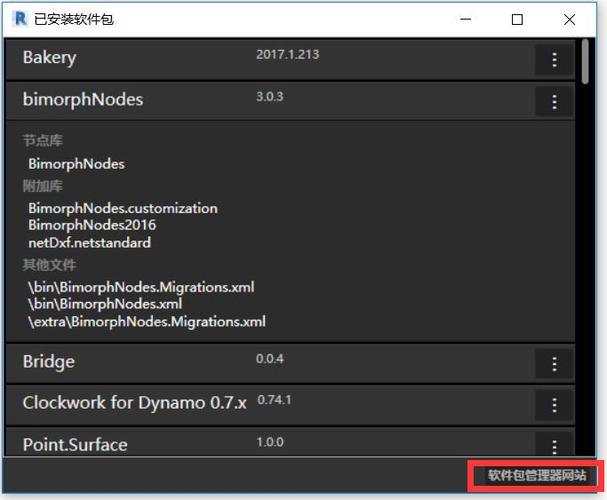The image size is (607, 500).
Task: Open the three-dot menu for Bridge
Action: (554, 364)
